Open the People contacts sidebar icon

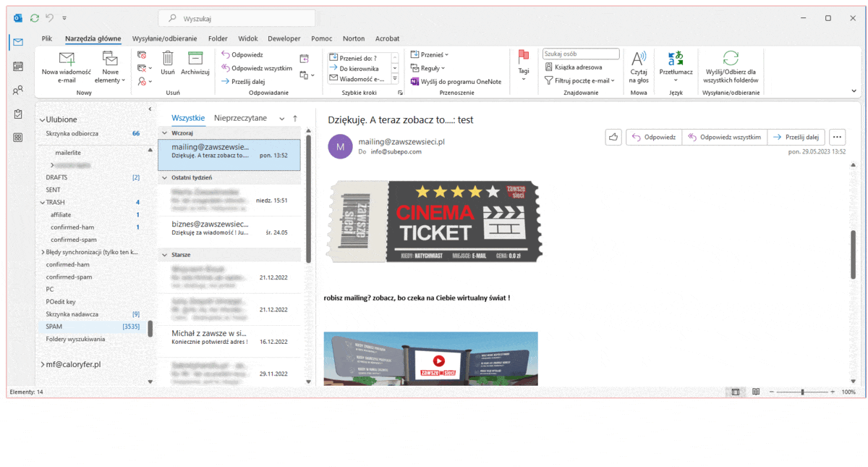[x=18, y=91]
